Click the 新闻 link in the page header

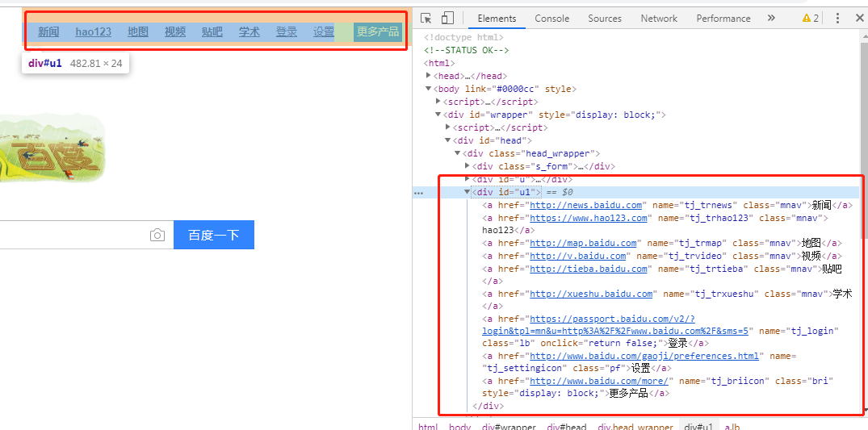[48, 32]
